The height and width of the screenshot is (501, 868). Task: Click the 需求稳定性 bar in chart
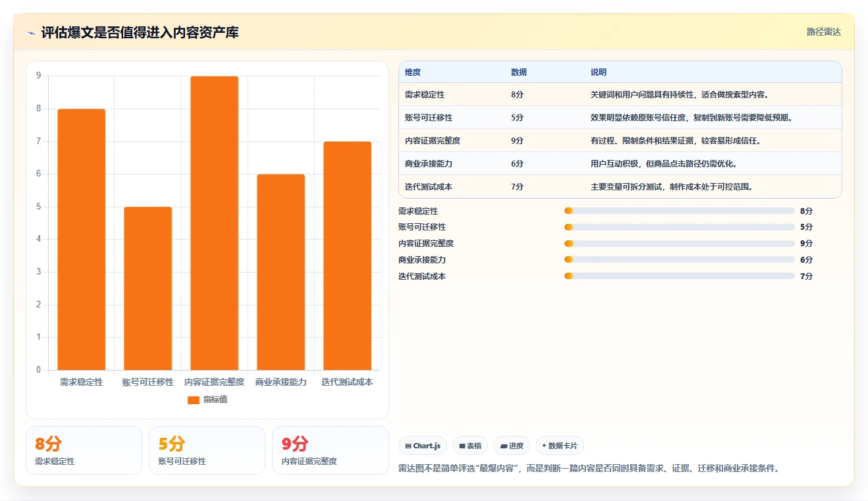click(82, 240)
